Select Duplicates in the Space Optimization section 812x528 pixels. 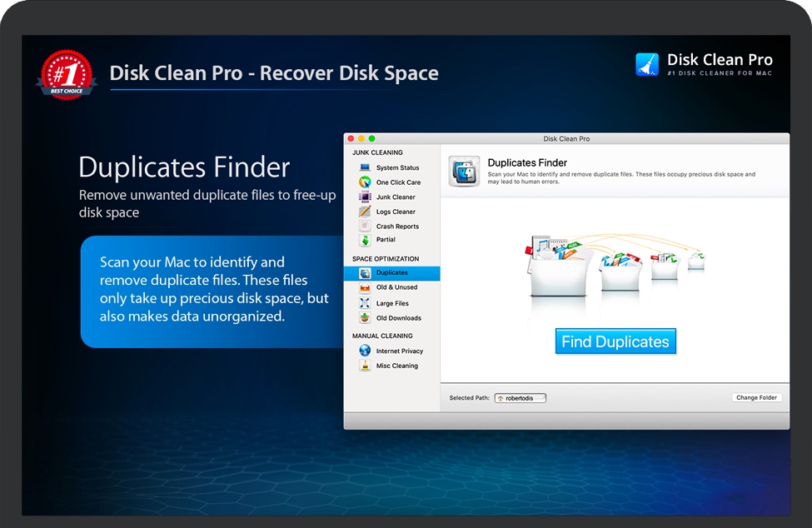(391, 273)
